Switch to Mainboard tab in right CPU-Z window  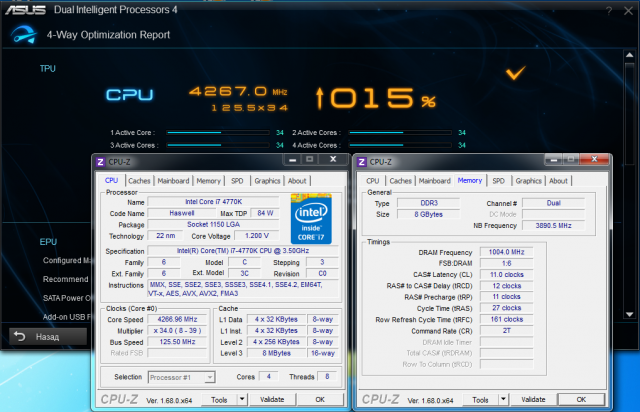pyautogui.click(x=435, y=181)
